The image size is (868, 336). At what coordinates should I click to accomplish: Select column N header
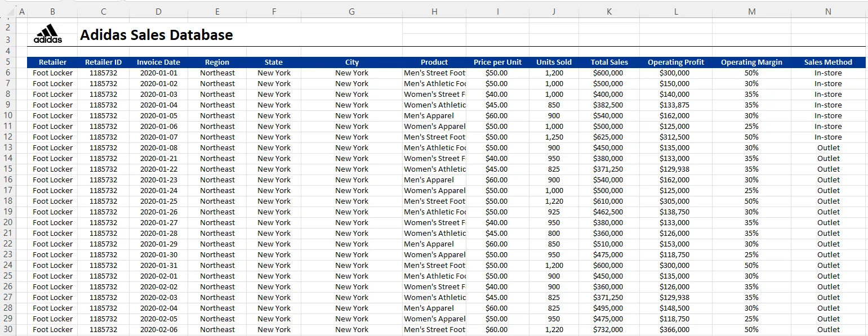(828, 11)
